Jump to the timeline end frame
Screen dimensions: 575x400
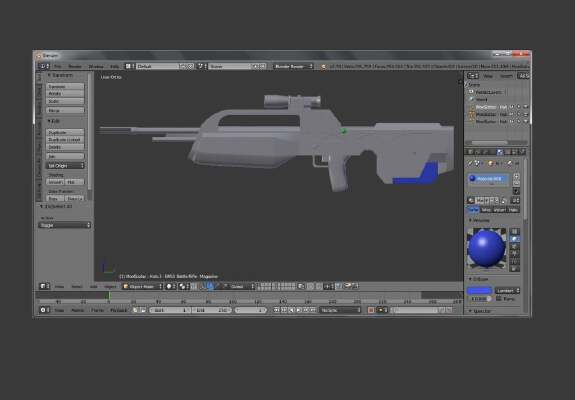tap(313, 310)
